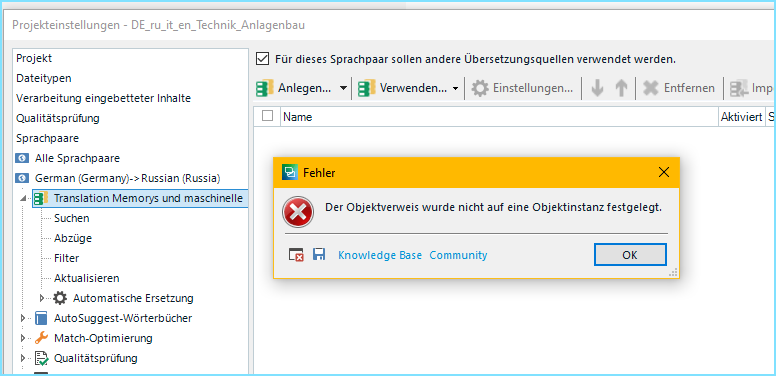Select Alle Sprachpaare tree entry
776x376 pixels.
tap(77, 158)
